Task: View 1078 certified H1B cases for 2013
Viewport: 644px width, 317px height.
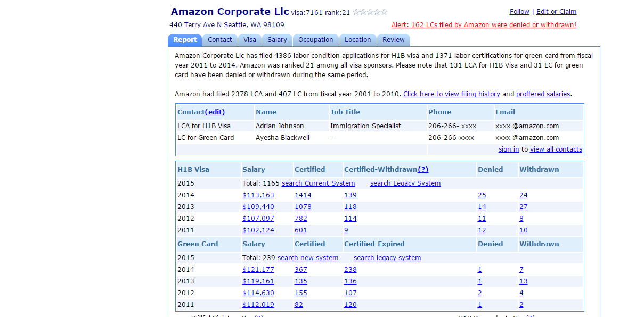Action: 303,207
